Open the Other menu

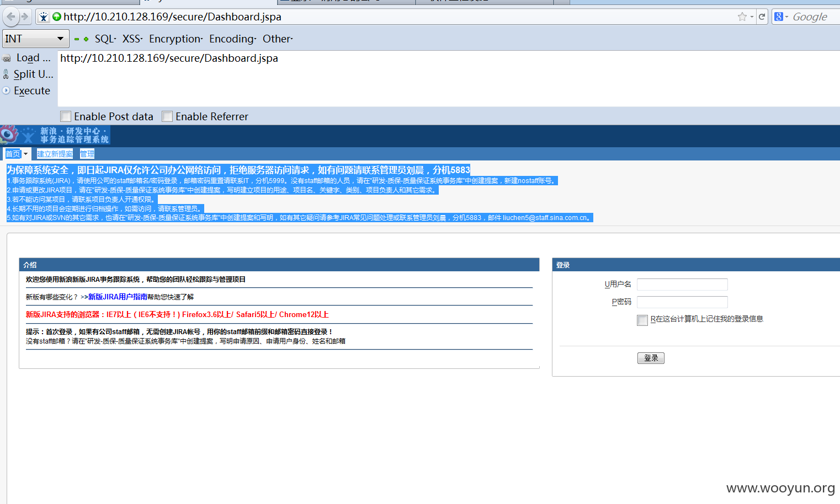tap(278, 39)
